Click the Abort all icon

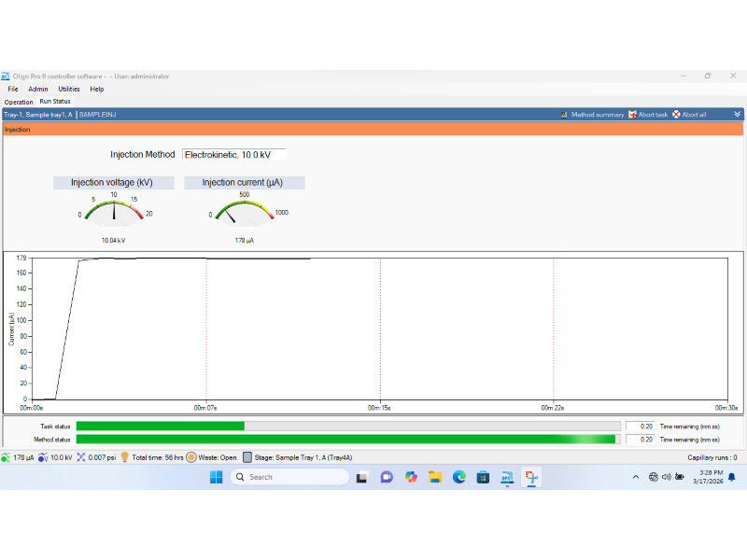[676, 115]
